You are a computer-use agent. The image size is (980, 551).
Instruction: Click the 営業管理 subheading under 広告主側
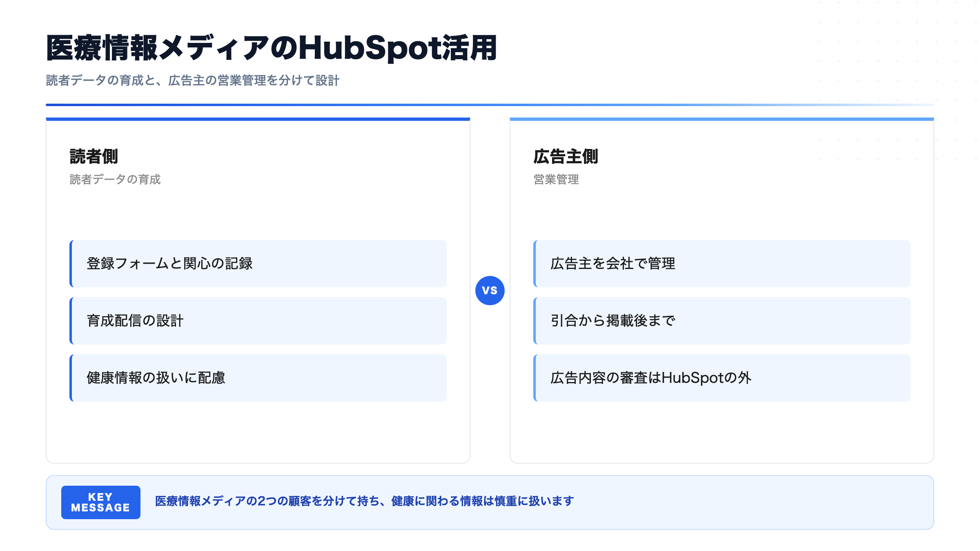click(x=556, y=179)
